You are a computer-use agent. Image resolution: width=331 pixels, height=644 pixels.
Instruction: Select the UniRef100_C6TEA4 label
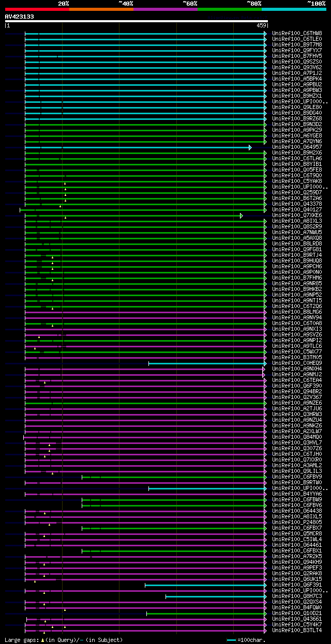pos(297,380)
